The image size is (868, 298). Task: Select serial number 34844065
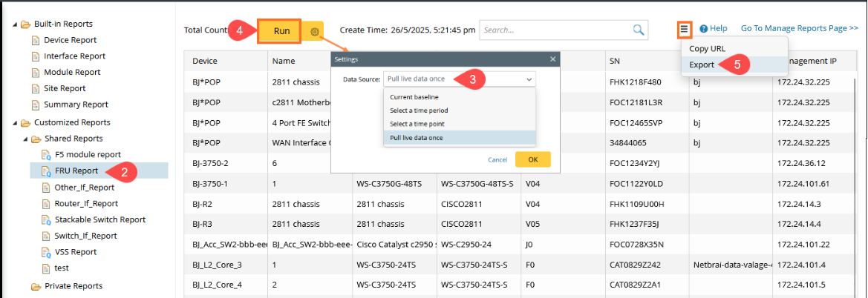coord(627,142)
